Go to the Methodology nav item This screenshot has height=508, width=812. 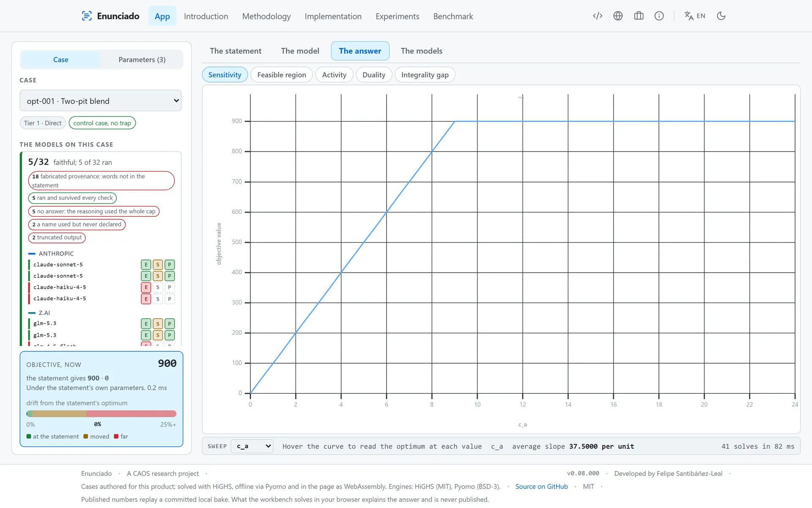click(266, 16)
